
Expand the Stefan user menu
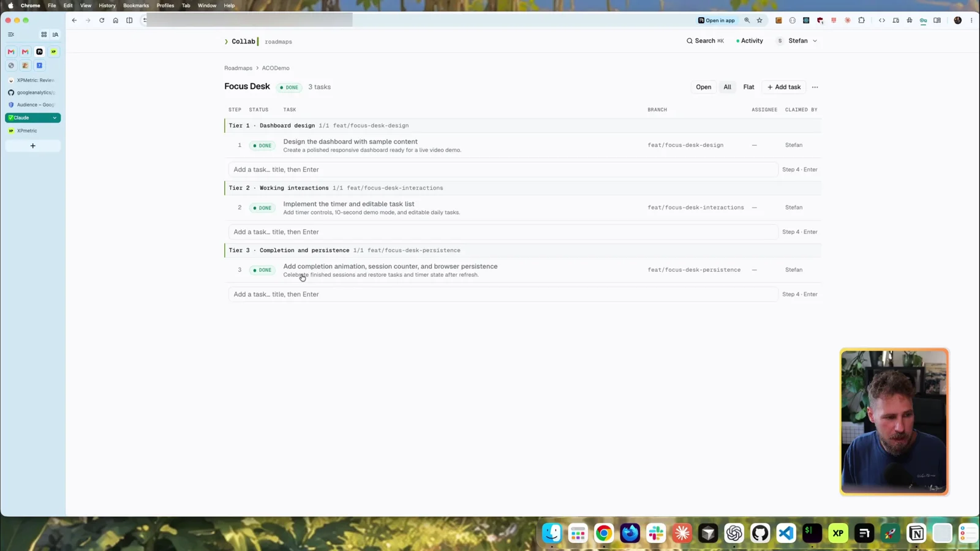[797, 41]
